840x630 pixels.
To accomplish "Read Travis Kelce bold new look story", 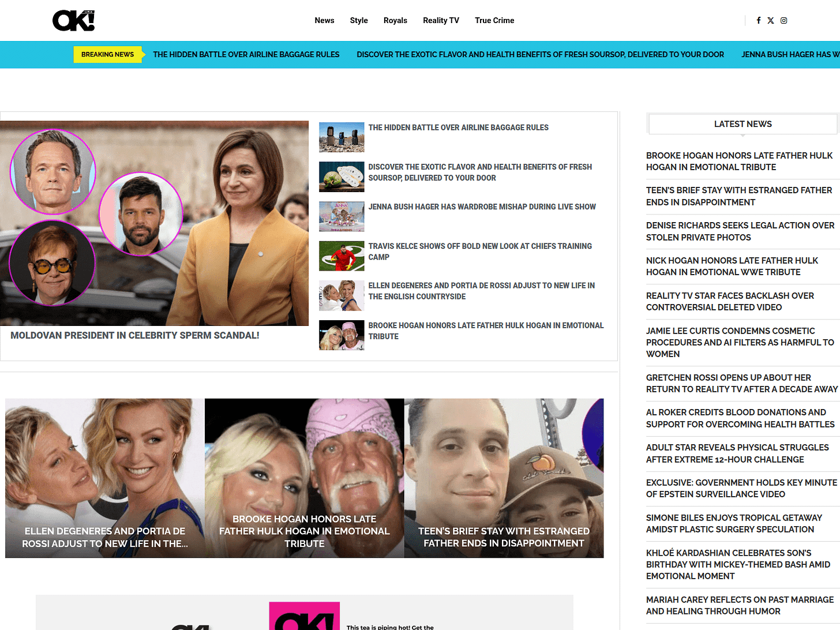I will [x=480, y=252].
